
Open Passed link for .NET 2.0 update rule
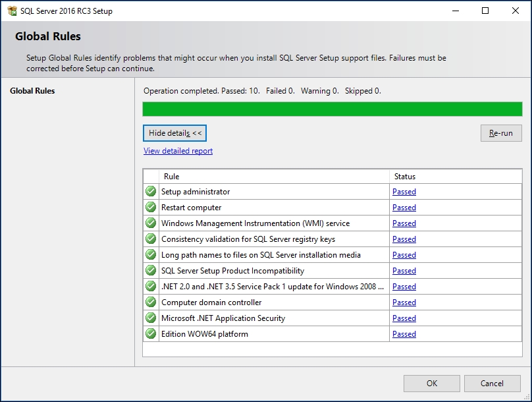(x=404, y=287)
